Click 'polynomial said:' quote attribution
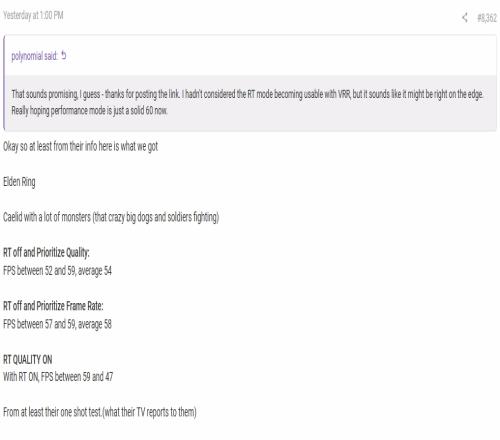Screen dimensions: 500x440 (x=35, y=56)
